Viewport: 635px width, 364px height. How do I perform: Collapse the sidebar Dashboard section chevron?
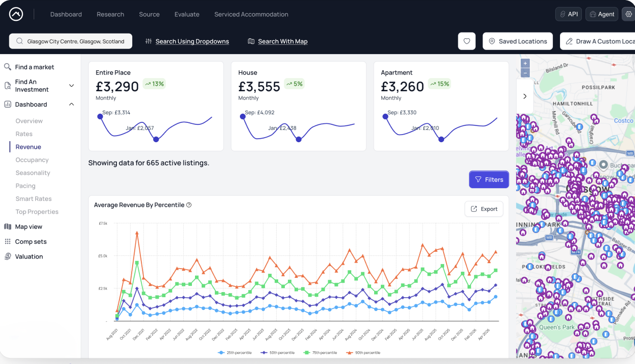pos(71,104)
